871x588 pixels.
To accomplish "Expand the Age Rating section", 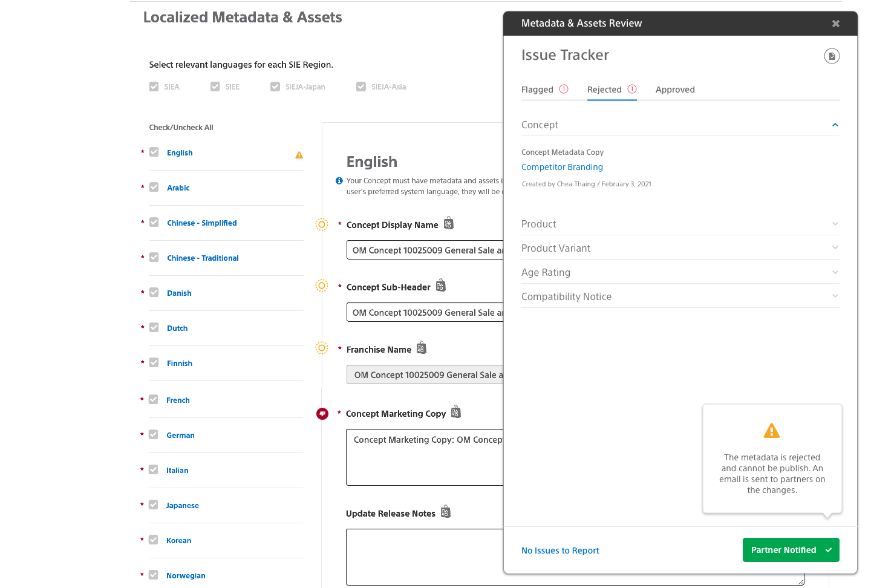I will [680, 272].
